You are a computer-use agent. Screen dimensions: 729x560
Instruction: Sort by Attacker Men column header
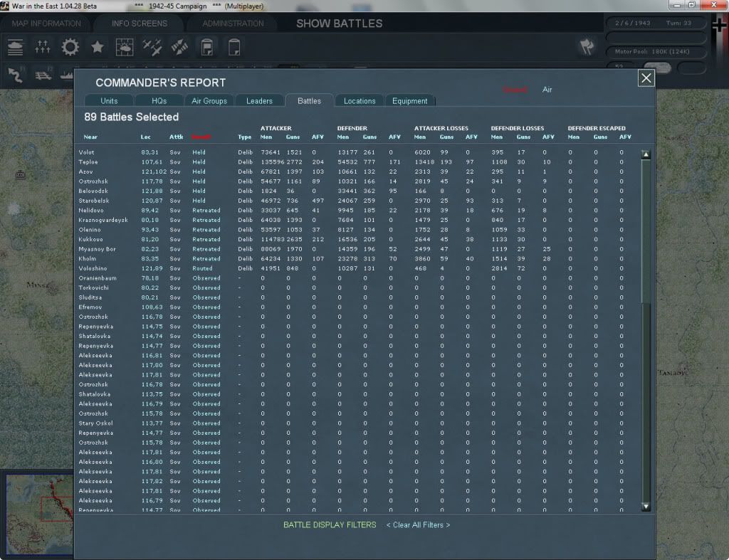(x=266, y=137)
